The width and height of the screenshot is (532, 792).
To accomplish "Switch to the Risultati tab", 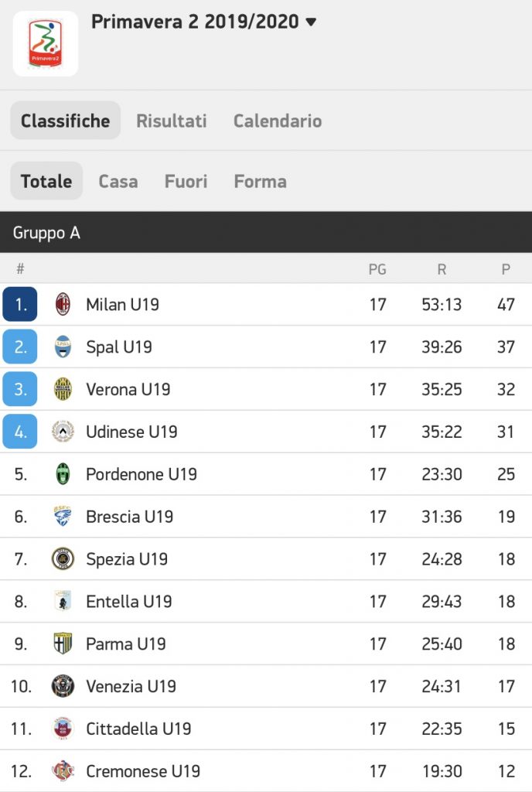I will pyautogui.click(x=172, y=121).
